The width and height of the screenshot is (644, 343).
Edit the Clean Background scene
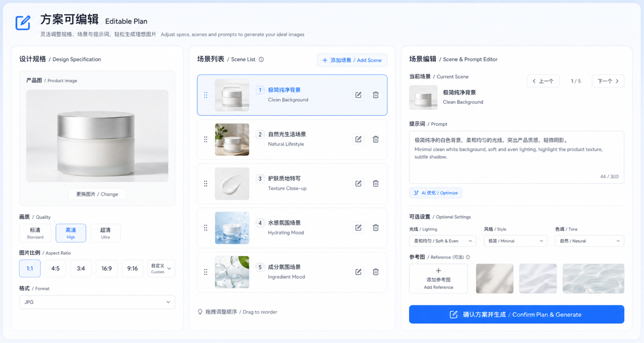tap(358, 95)
